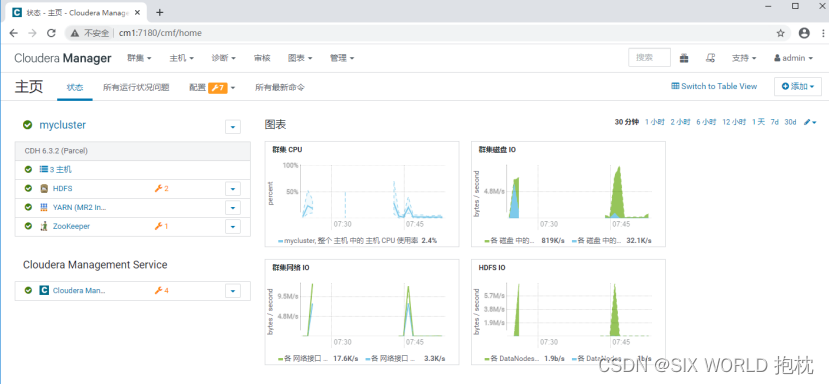Click green status check next to YARN
This screenshot has height=384, width=829.
click(28, 207)
